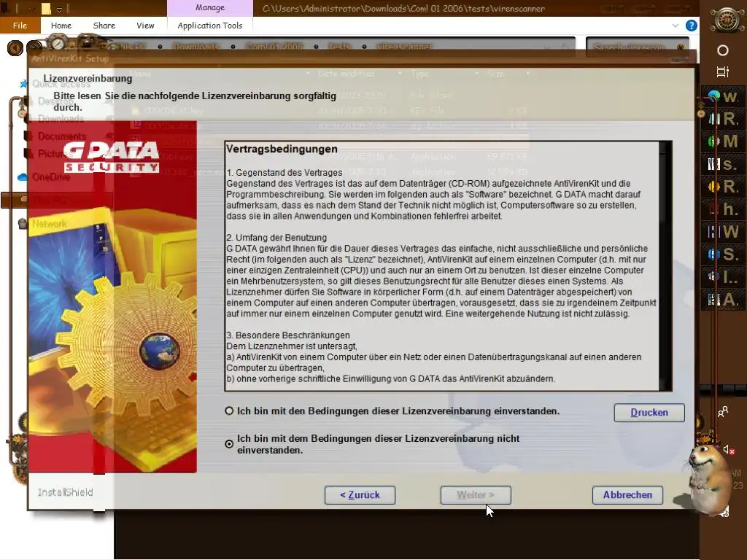Switch to the 's.' taskbar item

(723, 164)
